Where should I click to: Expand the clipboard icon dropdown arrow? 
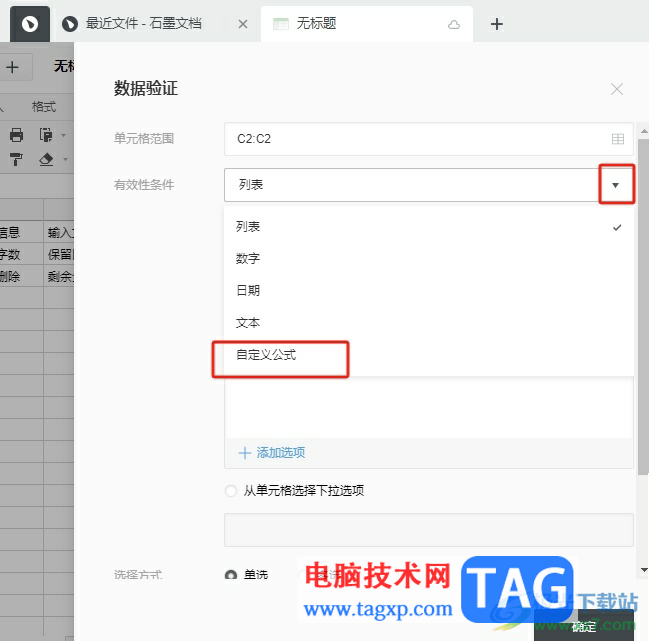[x=64, y=135]
